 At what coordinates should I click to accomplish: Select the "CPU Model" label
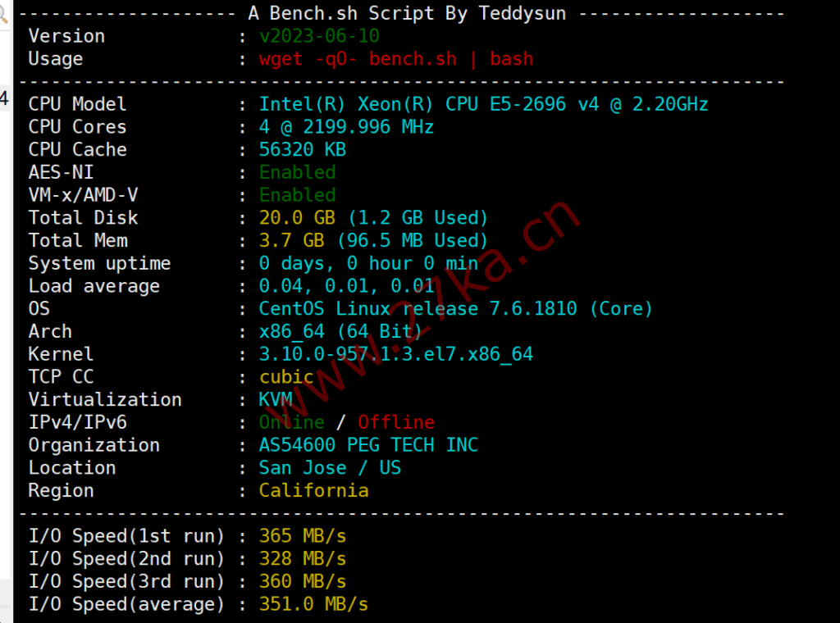click(78, 104)
